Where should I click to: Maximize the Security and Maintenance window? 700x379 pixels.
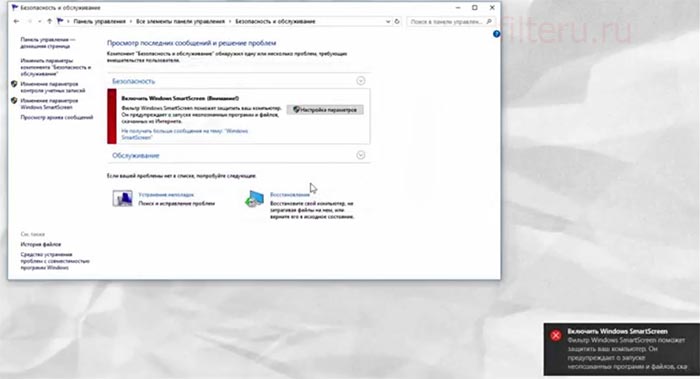[x=475, y=8]
